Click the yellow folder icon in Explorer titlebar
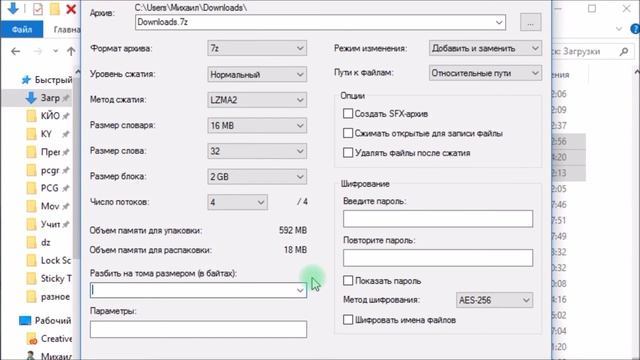 point(54,9)
